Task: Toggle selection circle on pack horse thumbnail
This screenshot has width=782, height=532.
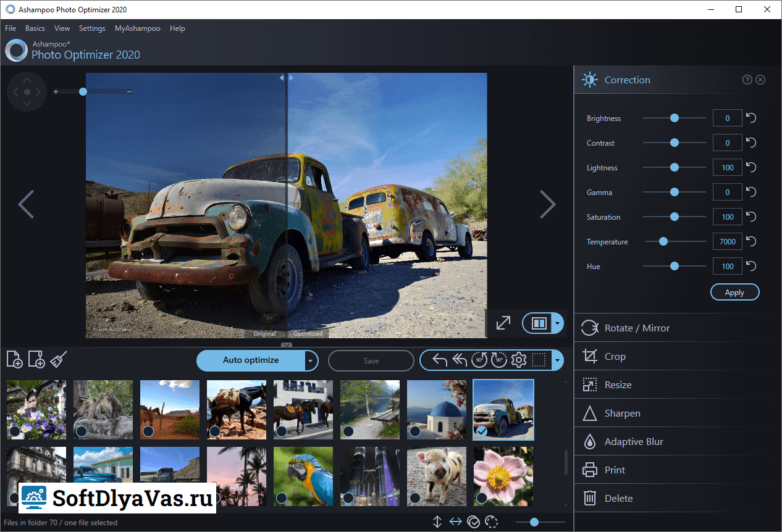Action: [x=214, y=431]
